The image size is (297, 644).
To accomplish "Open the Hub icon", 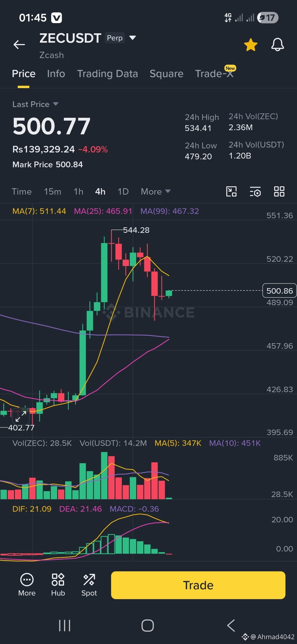I will 58,585.
